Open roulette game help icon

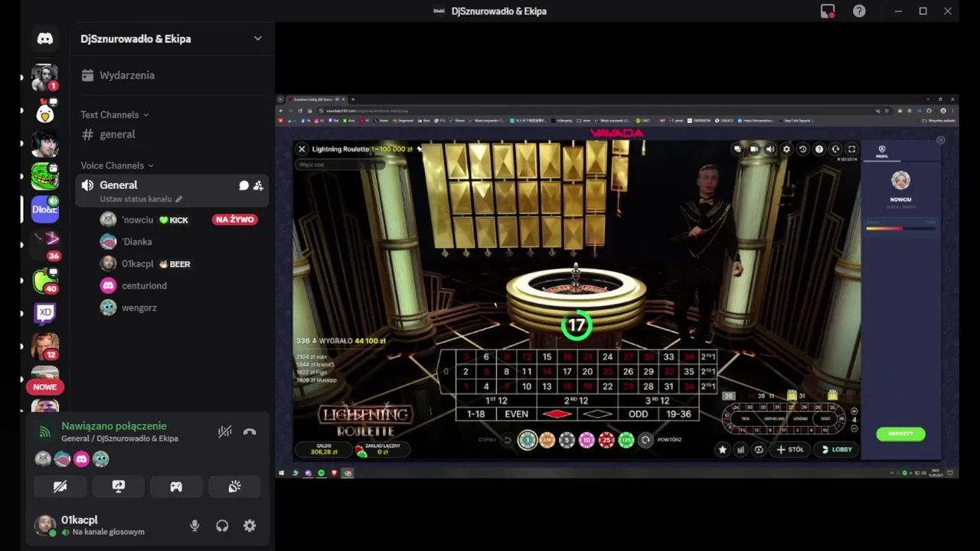pos(819,149)
